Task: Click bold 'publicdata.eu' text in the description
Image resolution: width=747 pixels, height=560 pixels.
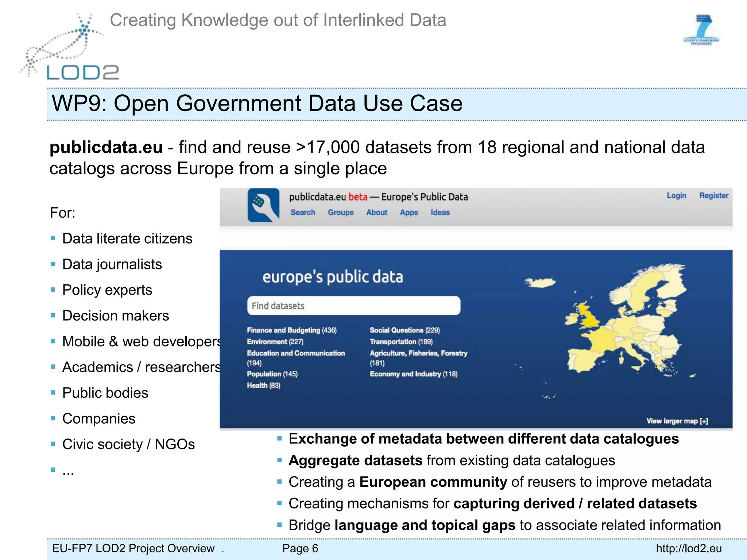Action: pos(106,147)
